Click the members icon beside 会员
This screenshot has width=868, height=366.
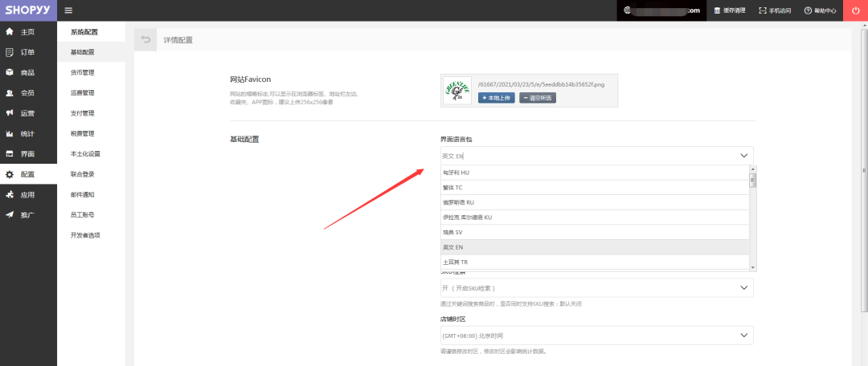pos(10,93)
